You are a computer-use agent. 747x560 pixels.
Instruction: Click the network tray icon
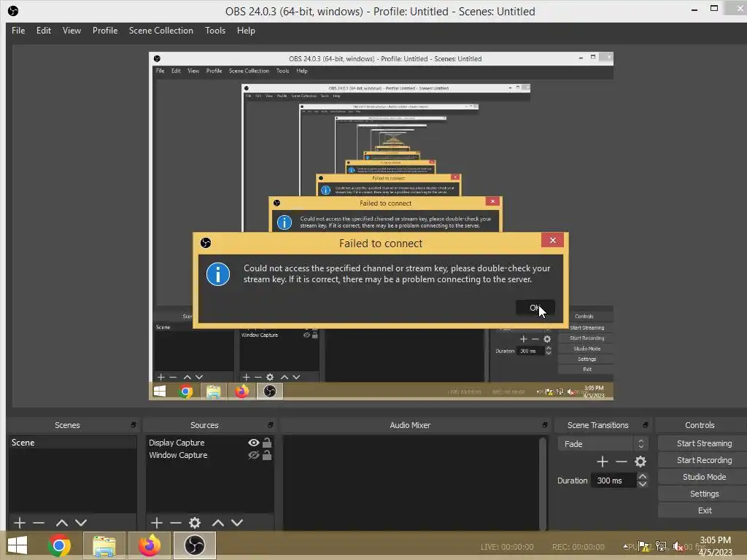tap(661, 547)
